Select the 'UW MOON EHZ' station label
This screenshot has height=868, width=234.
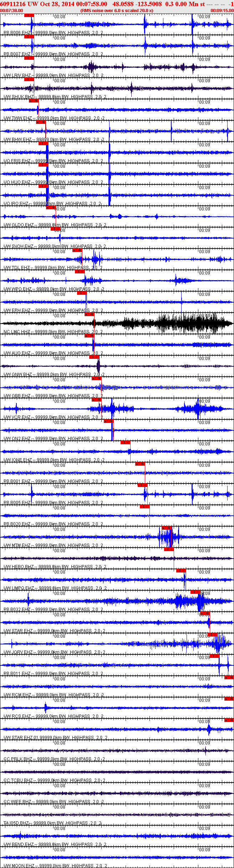point(19,866)
